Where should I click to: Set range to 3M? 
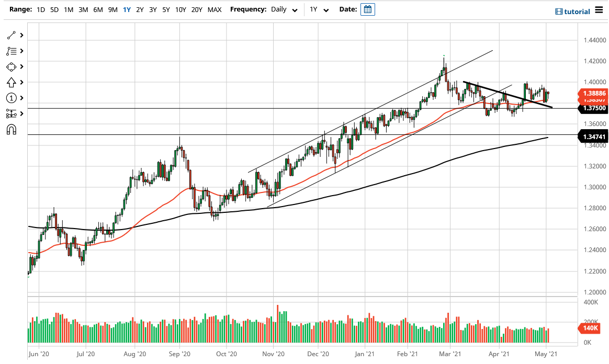pos(83,10)
